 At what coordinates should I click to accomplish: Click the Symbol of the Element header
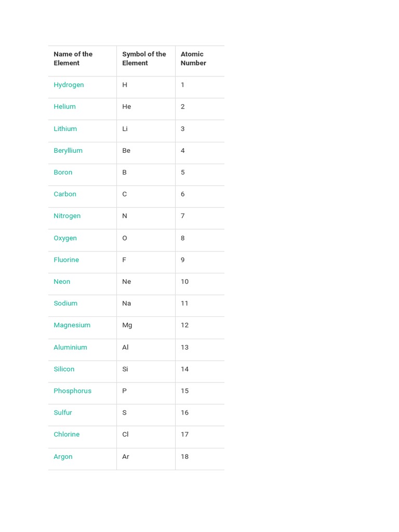point(144,59)
